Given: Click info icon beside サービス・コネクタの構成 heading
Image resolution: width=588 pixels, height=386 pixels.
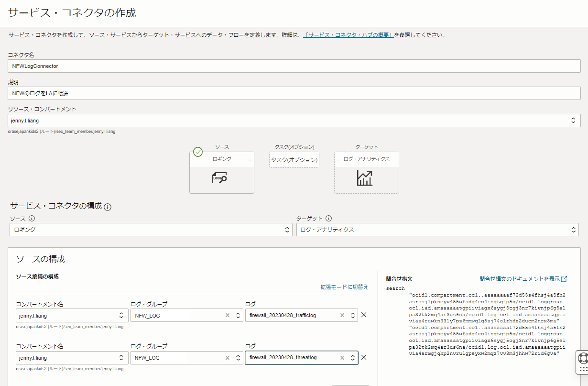Looking at the screenshot, I should [108, 207].
